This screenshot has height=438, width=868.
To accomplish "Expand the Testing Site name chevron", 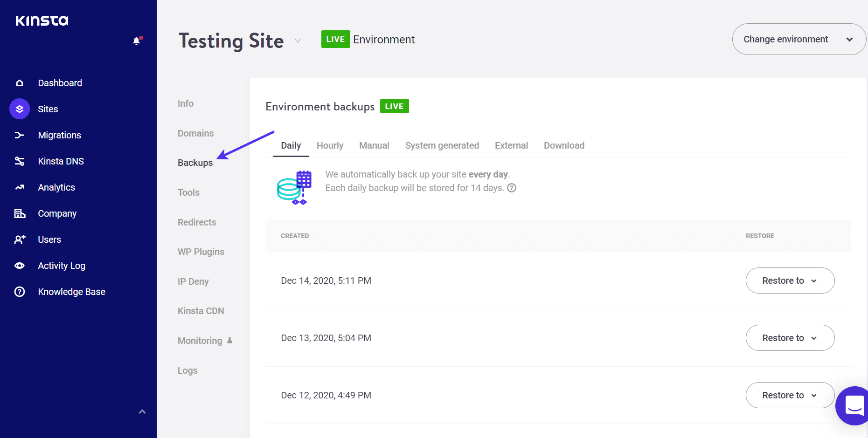I will 298,41.
